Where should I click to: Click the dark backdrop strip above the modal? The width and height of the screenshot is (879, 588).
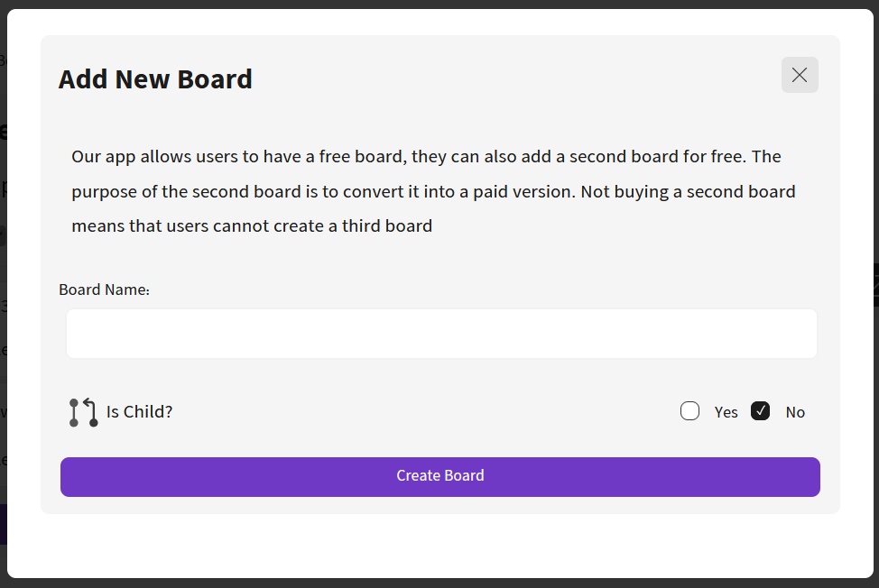(439, 4)
